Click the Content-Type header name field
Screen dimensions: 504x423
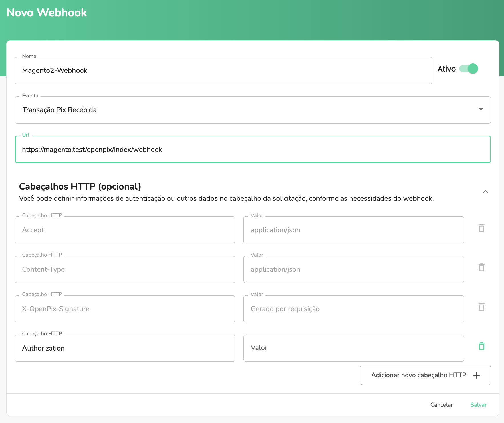[125, 269]
